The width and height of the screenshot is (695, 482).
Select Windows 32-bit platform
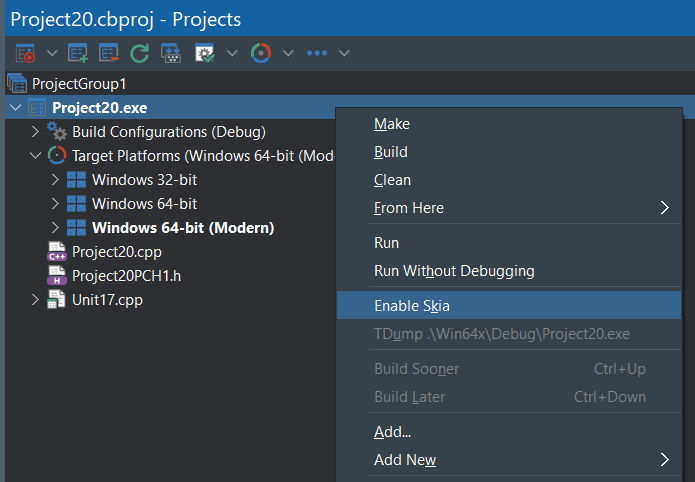144,180
